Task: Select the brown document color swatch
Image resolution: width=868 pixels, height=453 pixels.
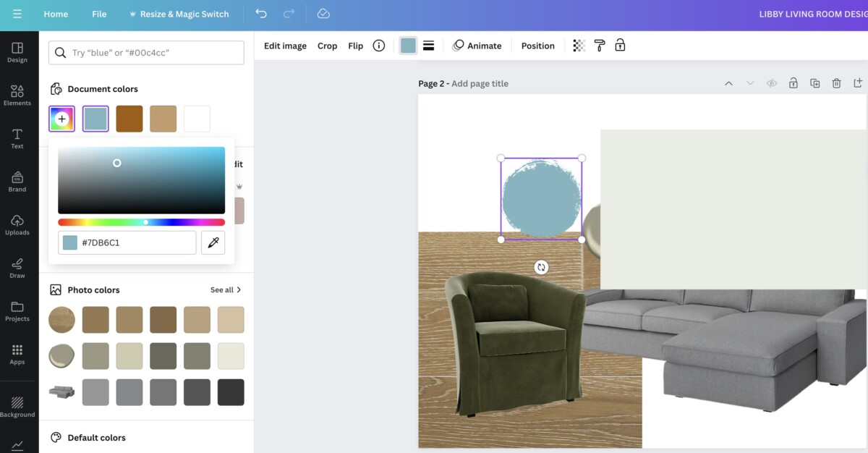Action: coord(129,118)
